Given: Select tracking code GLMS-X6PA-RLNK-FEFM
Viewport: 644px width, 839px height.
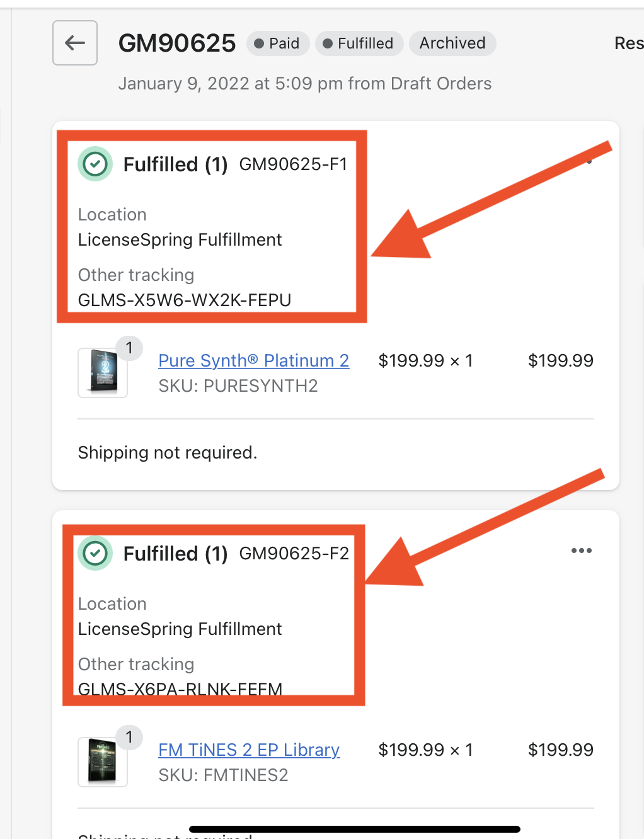Looking at the screenshot, I should coord(180,688).
